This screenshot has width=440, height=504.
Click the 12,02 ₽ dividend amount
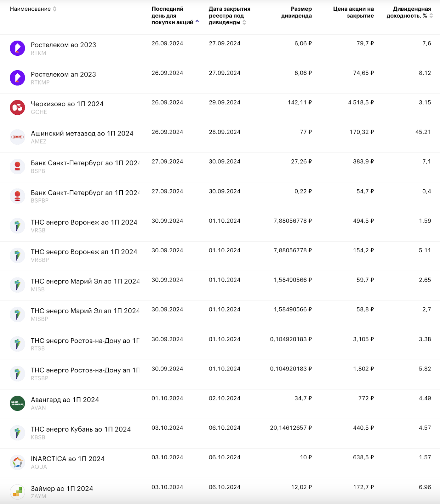301,487
